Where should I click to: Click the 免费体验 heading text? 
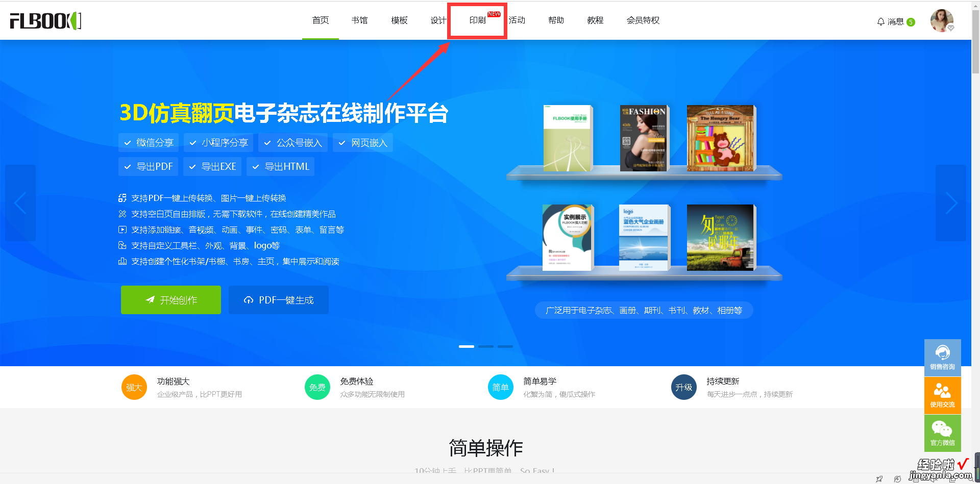[x=357, y=381]
